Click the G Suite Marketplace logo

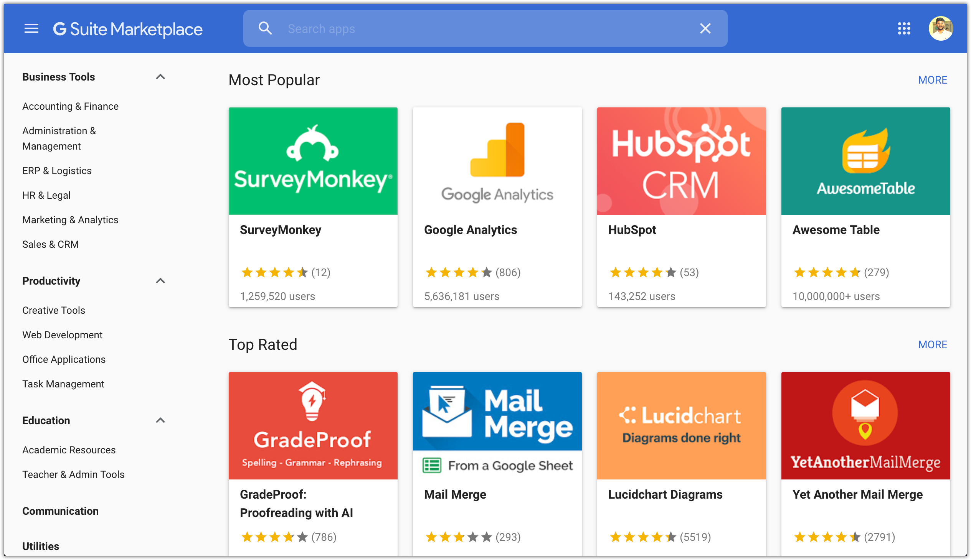tap(128, 29)
